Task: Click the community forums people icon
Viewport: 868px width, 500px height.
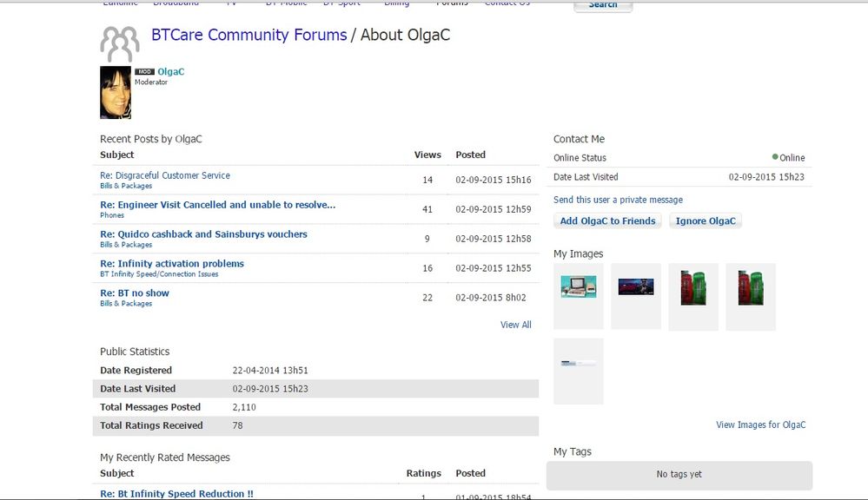Action: click(120, 43)
